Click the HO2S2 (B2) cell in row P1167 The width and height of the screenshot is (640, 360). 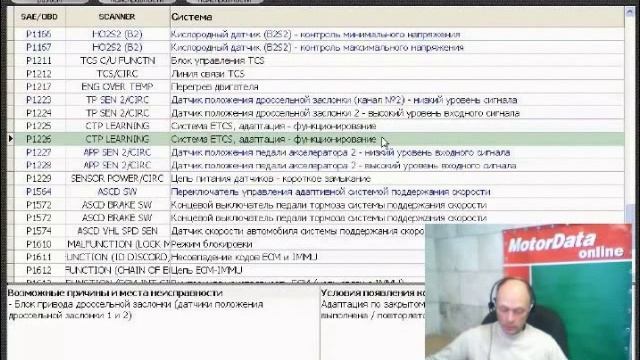click(x=118, y=47)
